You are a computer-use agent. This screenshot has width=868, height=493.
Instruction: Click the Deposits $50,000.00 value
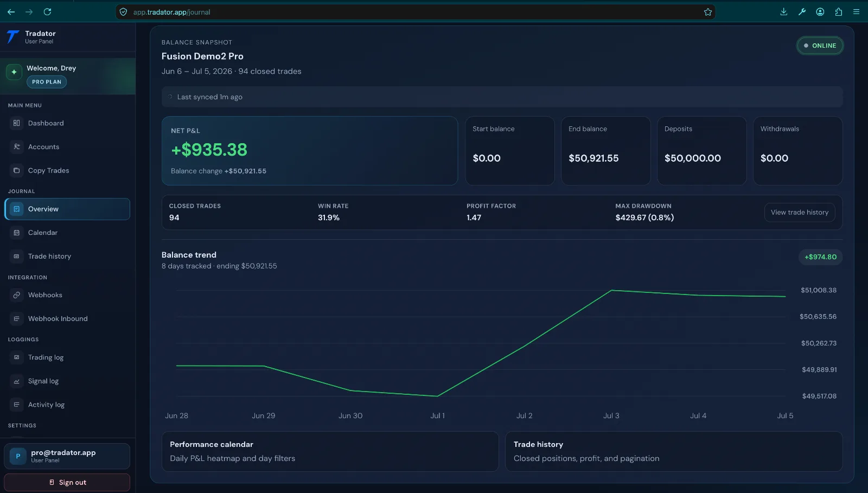[693, 158]
